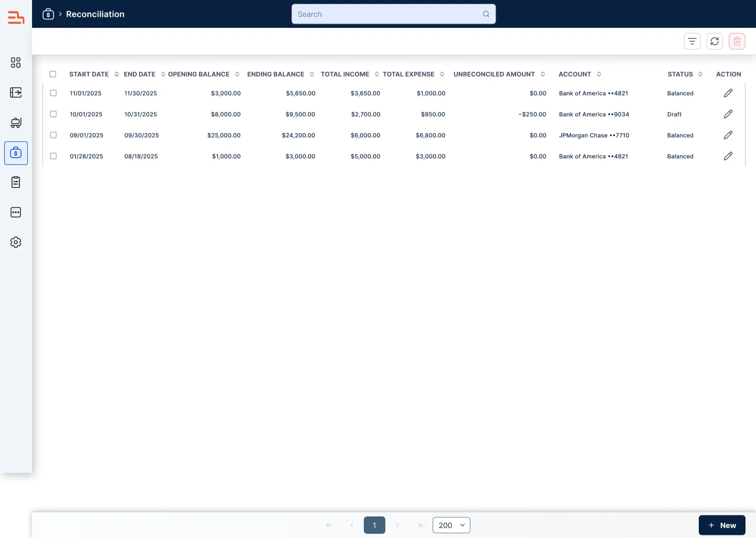Select the 09/01/2025 row checkbox
The image size is (756, 538).
point(53,135)
